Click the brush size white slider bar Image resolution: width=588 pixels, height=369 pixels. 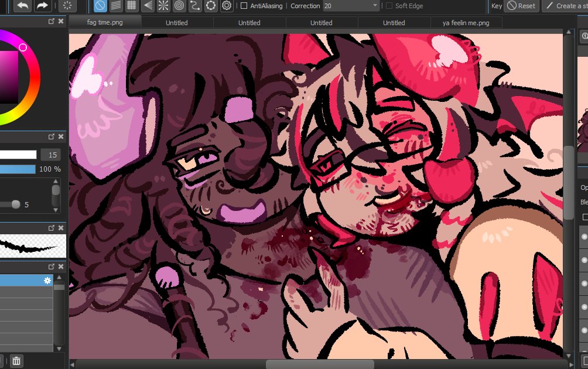tap(18, 155)
